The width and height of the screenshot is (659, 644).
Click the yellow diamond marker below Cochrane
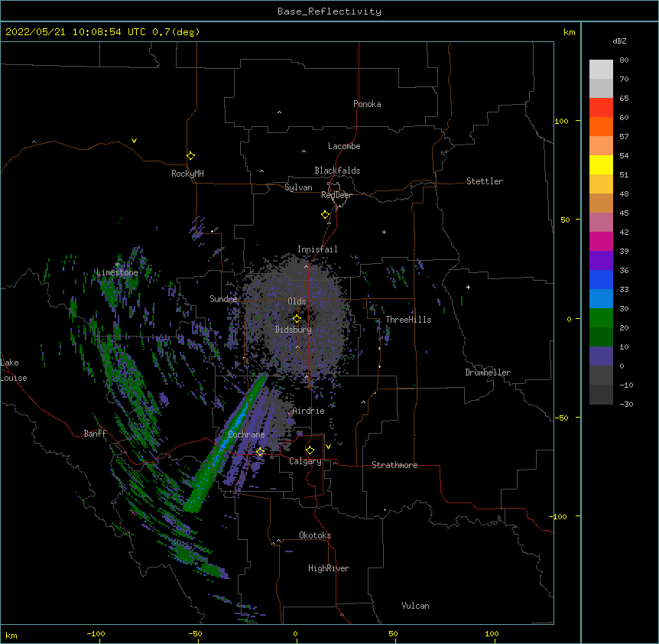(x=260, y=451)
